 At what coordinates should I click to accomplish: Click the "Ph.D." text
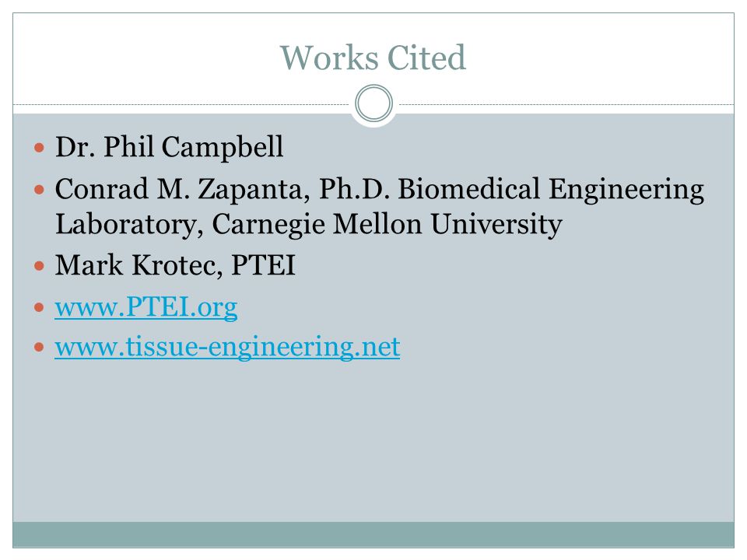(355, 188)
